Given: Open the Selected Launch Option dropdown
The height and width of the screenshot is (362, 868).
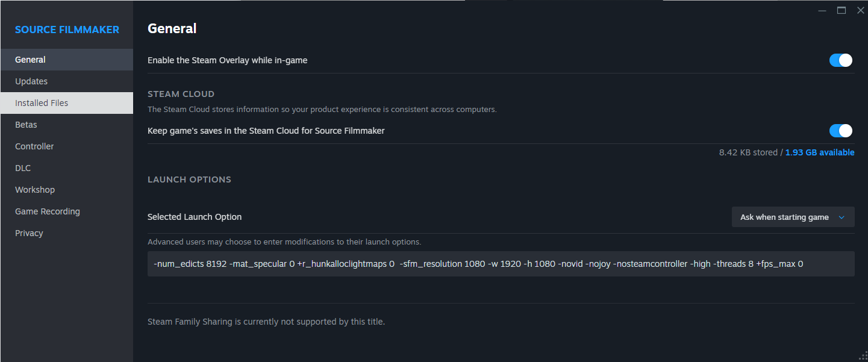Looking at the screenshot, I should coord(793,217).
